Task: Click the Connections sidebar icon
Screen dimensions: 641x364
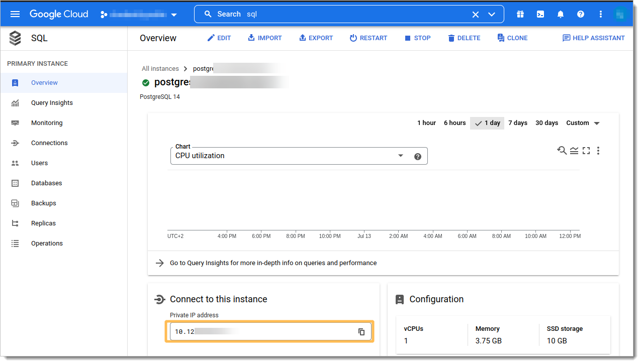Action: pos(15,143)
